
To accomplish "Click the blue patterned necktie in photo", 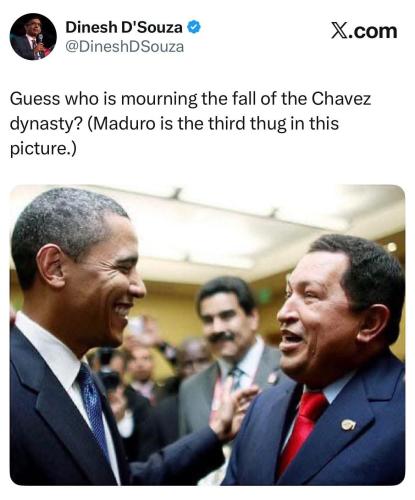I will pyautogui.click(x=94, y=411).
